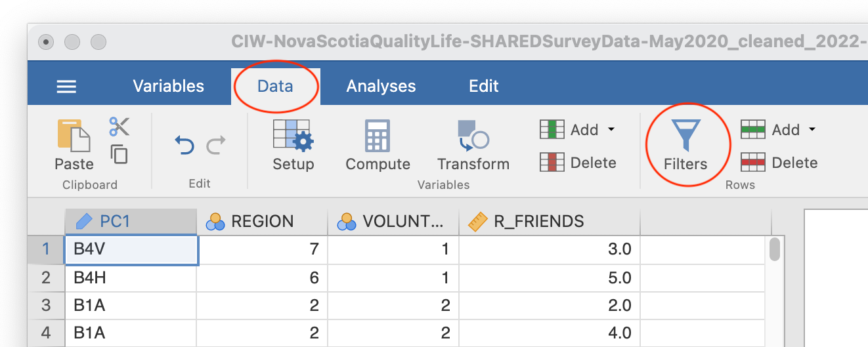The image size is (868, 347).
Task: Expand the Add rows dropdown
Action: [779, 130]
